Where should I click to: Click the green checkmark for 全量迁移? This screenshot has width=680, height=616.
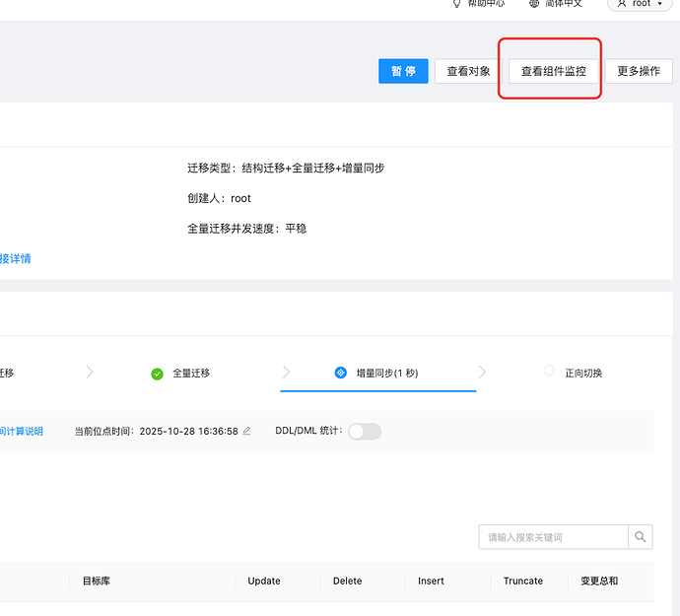pos(157,374)
